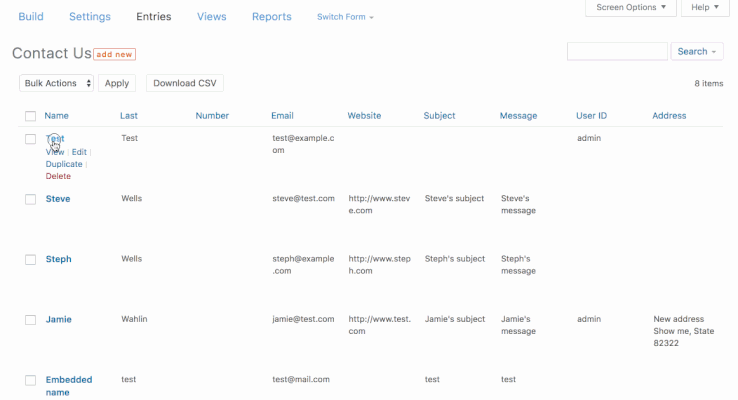The width and height of the screenshot is (738, 400).
Task: Download entries as CSV
Action: [x=184, y=83]
